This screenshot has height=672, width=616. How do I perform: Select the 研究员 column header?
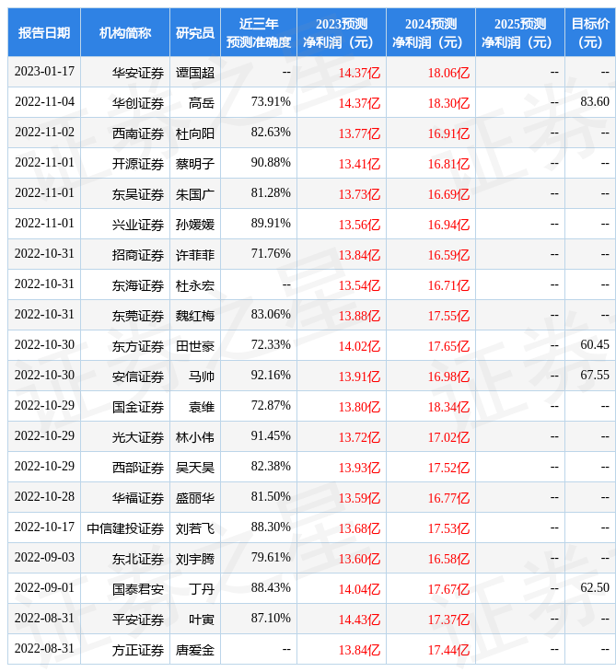pos(195,33)
